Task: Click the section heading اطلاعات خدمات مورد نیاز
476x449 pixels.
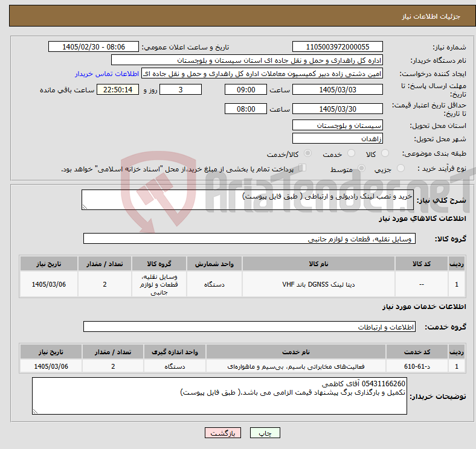Action: coord(424,307)
